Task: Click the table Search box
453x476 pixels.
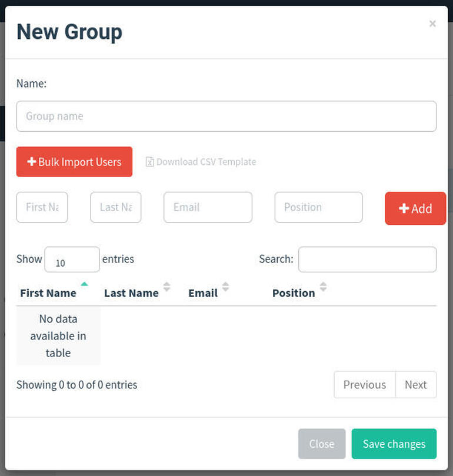Action: [x=367, y=259]
